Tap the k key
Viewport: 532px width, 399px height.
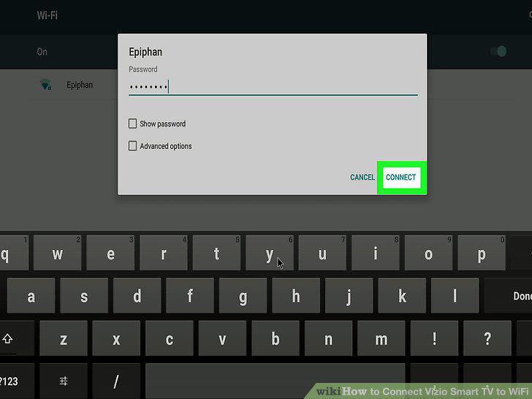(x=402, y=296)
